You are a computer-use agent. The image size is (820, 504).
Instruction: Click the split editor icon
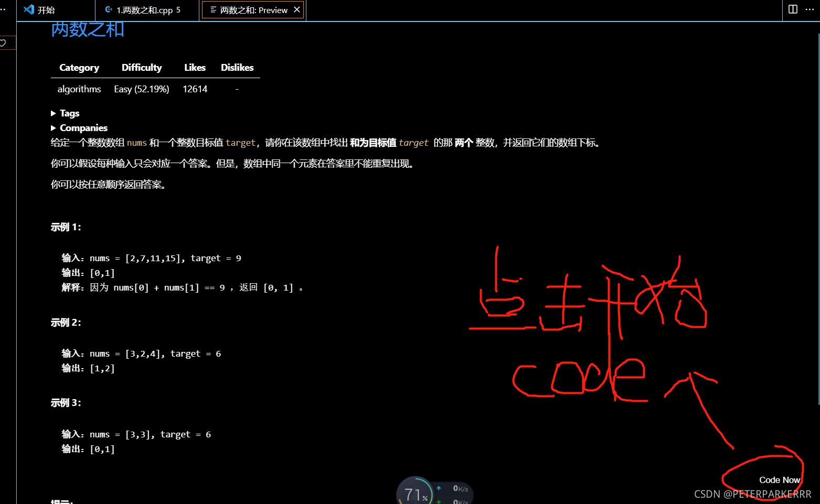[x=793, y=9]
